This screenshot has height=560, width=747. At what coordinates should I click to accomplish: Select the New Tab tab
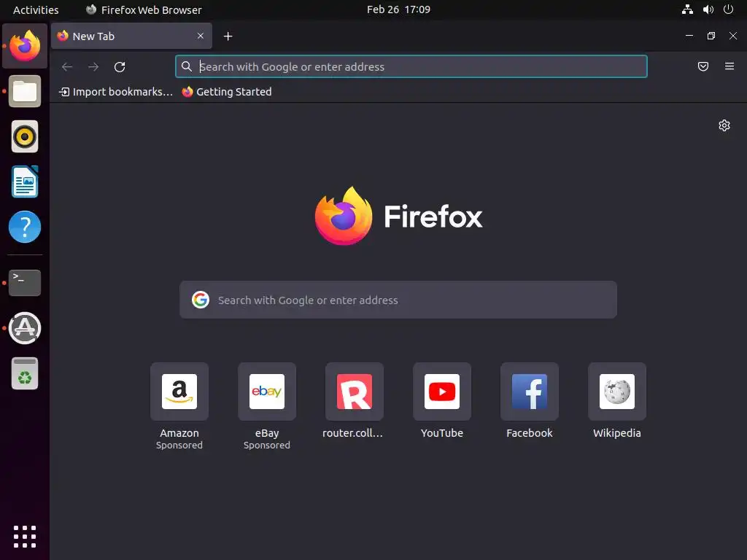coord(131,36)
